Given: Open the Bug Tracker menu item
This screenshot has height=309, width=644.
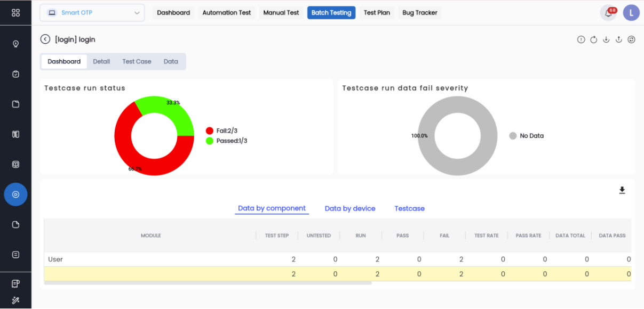Looking at the screenshot, I should (x=419, y=13).
